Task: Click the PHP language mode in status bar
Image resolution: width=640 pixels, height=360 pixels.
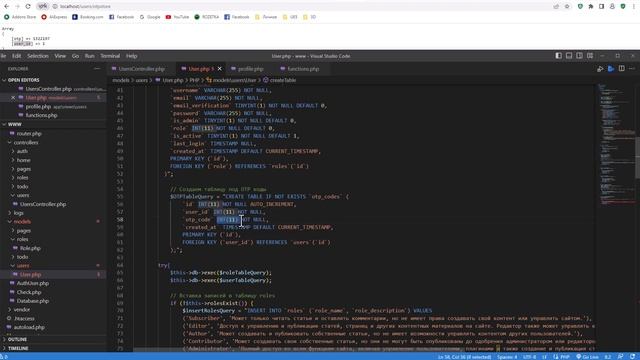Action: tap(562, 357)
